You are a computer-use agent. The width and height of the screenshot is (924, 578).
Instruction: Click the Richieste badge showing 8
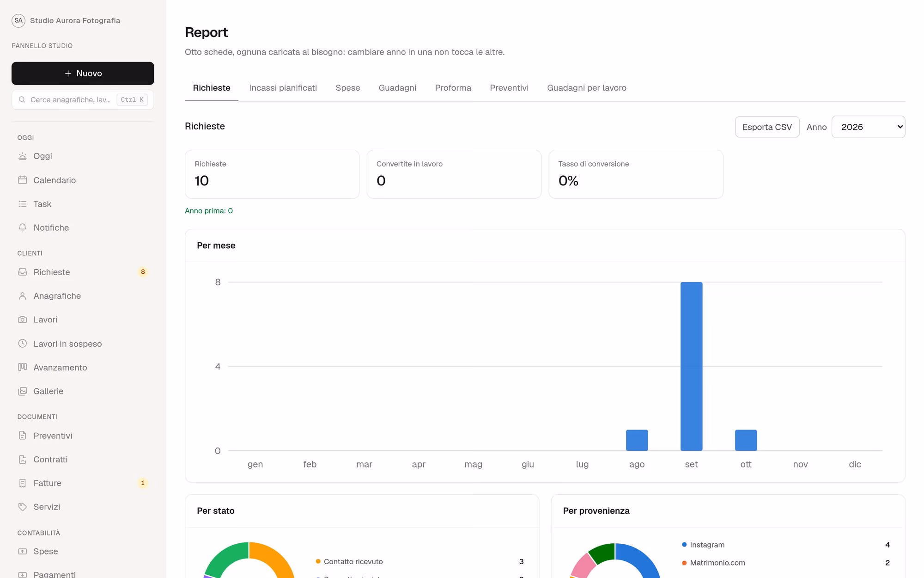click(143, 272)
